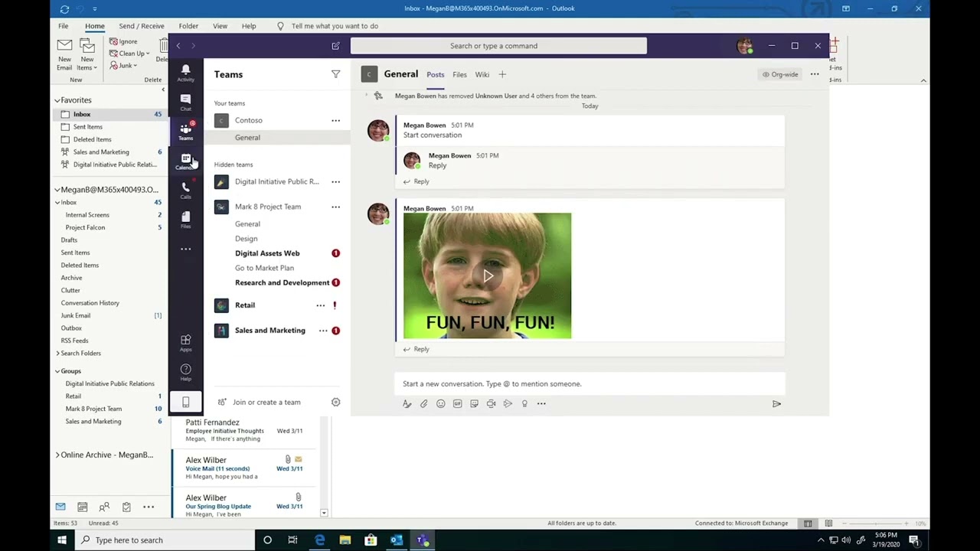Open Outlook People view icon
The width and height of the screenshot is (980, 551).
104,507
